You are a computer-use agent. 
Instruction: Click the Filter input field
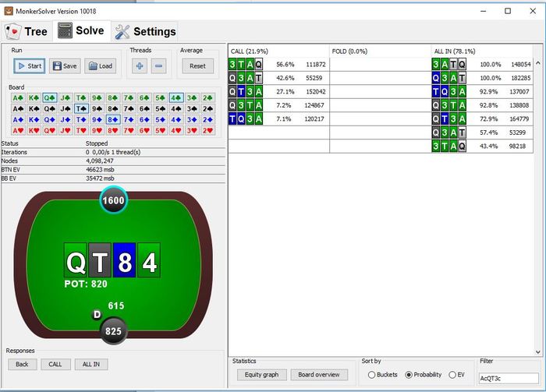coord(509,378)
